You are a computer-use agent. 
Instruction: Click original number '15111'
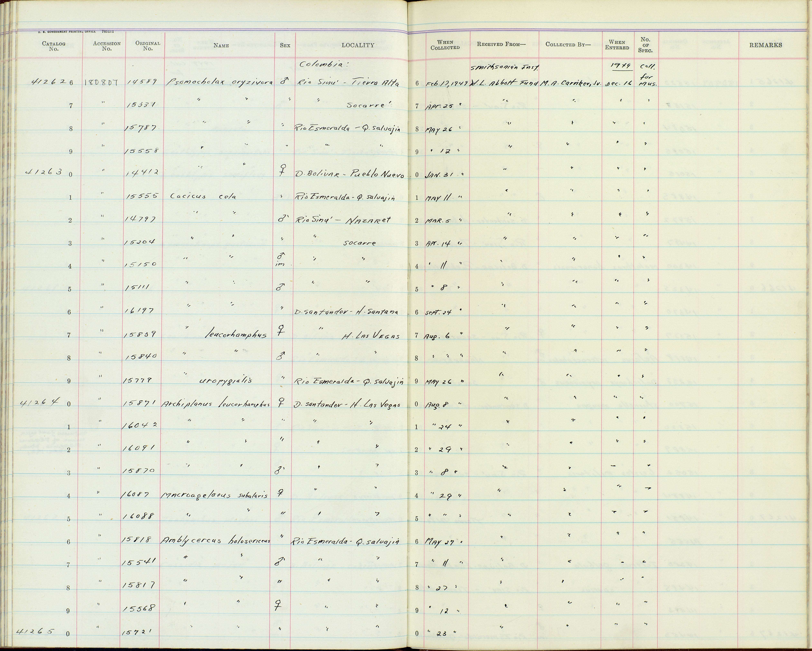point(138,287)
